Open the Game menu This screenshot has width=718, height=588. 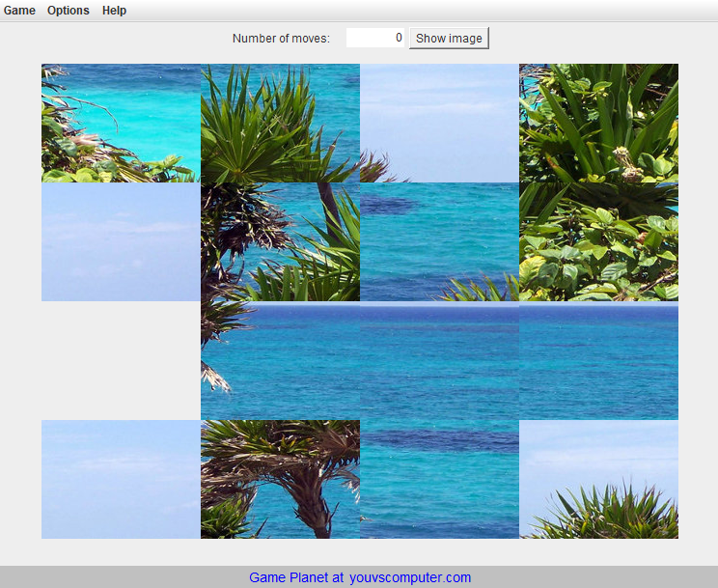(x=19, y=10)
